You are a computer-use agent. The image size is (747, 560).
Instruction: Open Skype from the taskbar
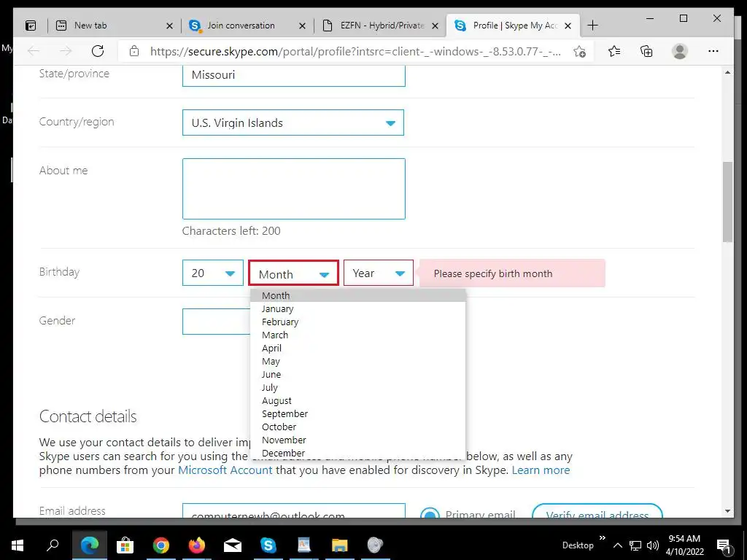pyautogui.click(x=268, y=545)
